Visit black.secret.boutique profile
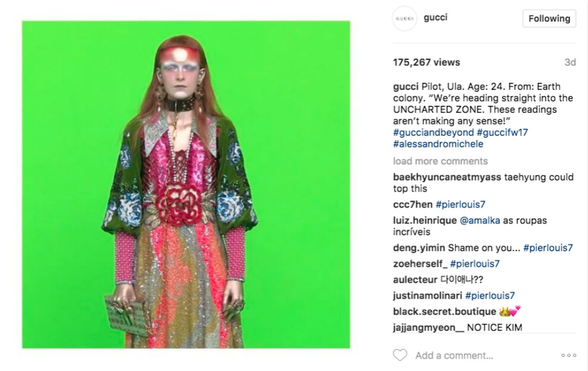Viewport: 588px width, 371px height. coord(445,312)
